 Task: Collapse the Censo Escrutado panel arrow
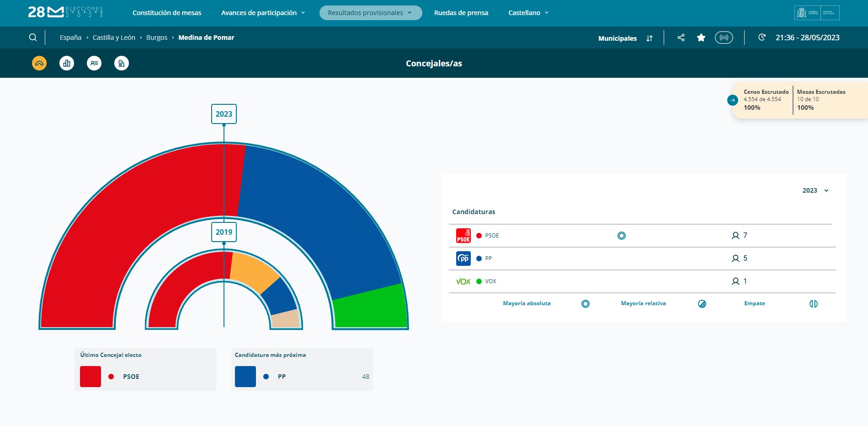pyautogui.click(x=733, y=100)
